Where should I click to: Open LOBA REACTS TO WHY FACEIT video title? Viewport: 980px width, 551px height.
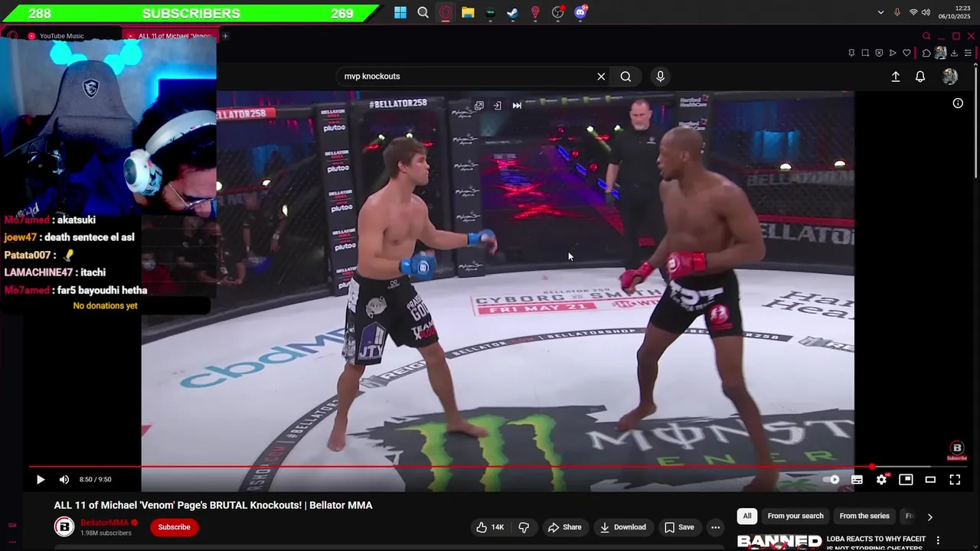876,543
